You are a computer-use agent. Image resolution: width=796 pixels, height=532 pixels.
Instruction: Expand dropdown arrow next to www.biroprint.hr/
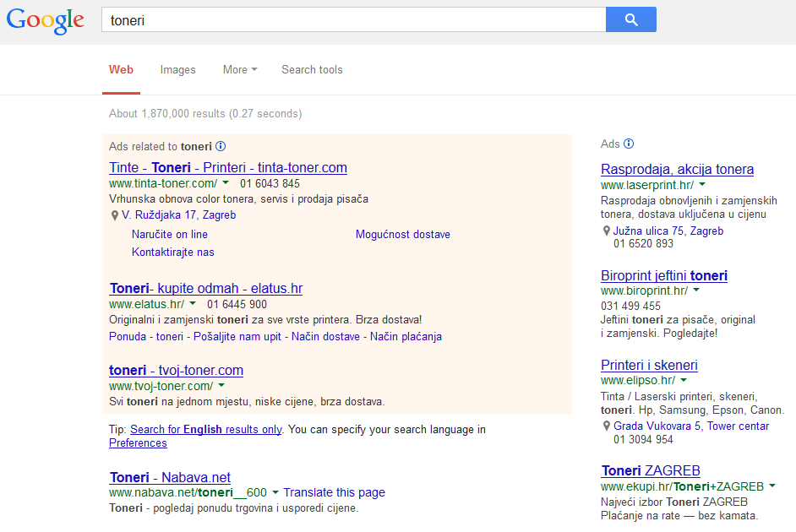(696, 290)
